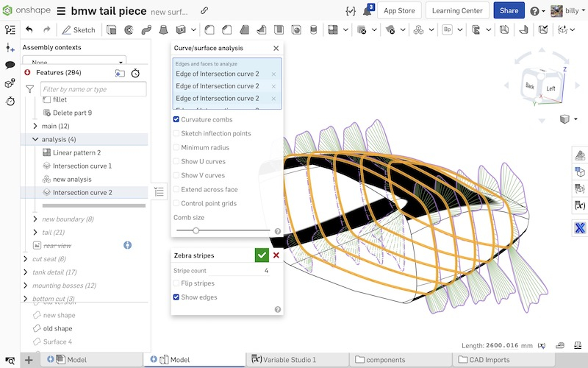Copy document link icon
This screenshot has height=368, width=588.
204,10
